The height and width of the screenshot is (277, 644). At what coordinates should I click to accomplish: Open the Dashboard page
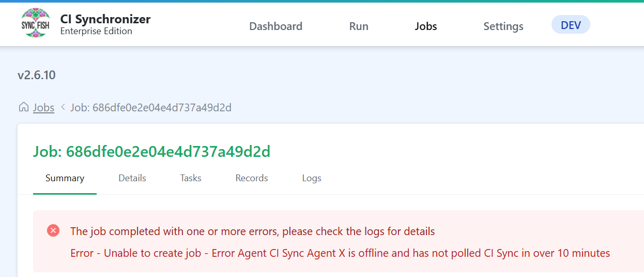tap(275, 26)
